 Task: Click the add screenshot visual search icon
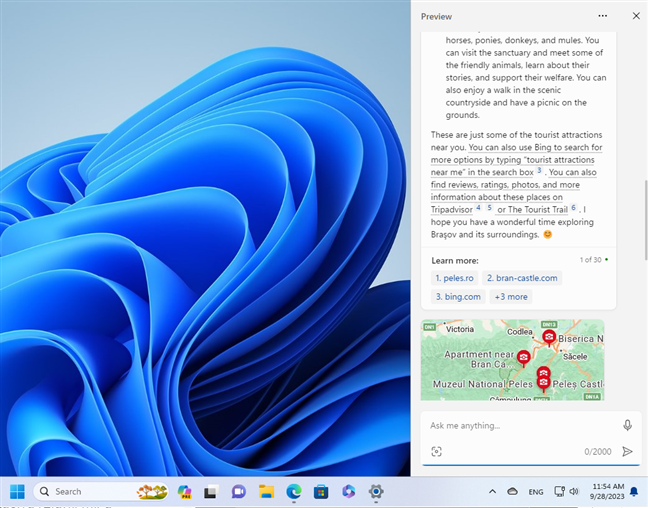click(436, 451)
